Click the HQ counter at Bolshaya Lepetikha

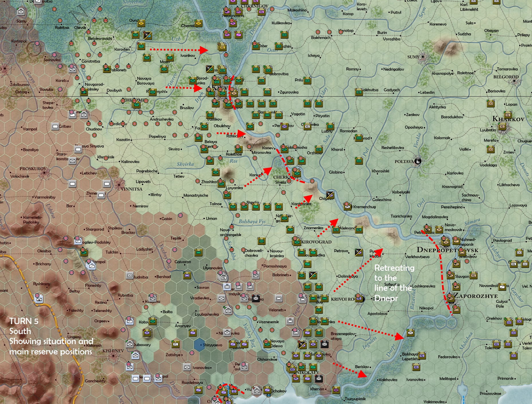[x=422, y=356]
